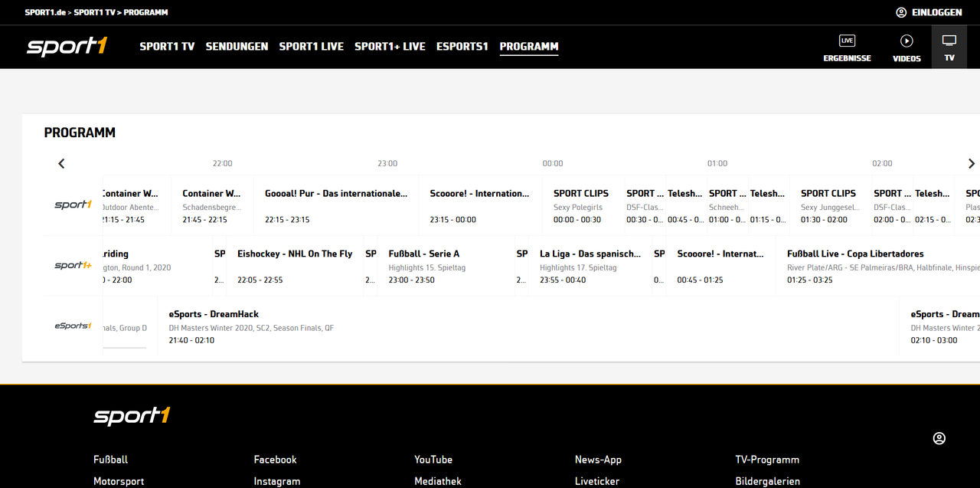
Task: Go to SPORT1 TV menu item
Action: point(167,47)
